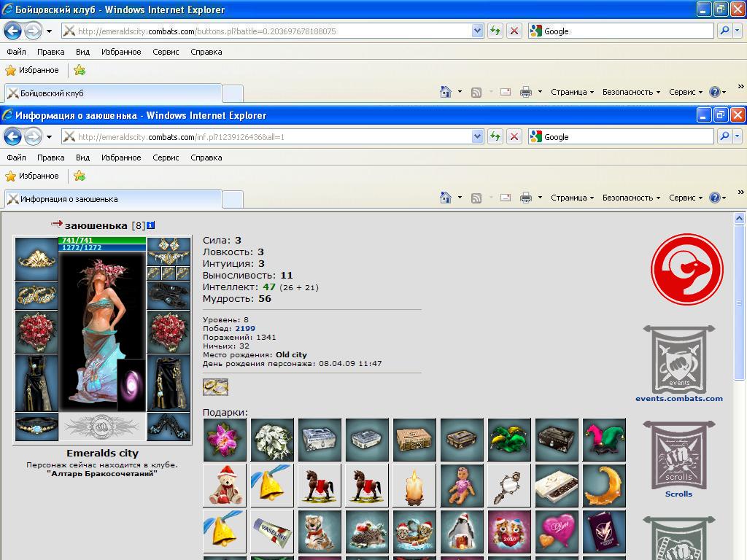This screenshot has width=747, height=560.
Task: Click the high-heel shoes equipment slot
Action: 169,427
